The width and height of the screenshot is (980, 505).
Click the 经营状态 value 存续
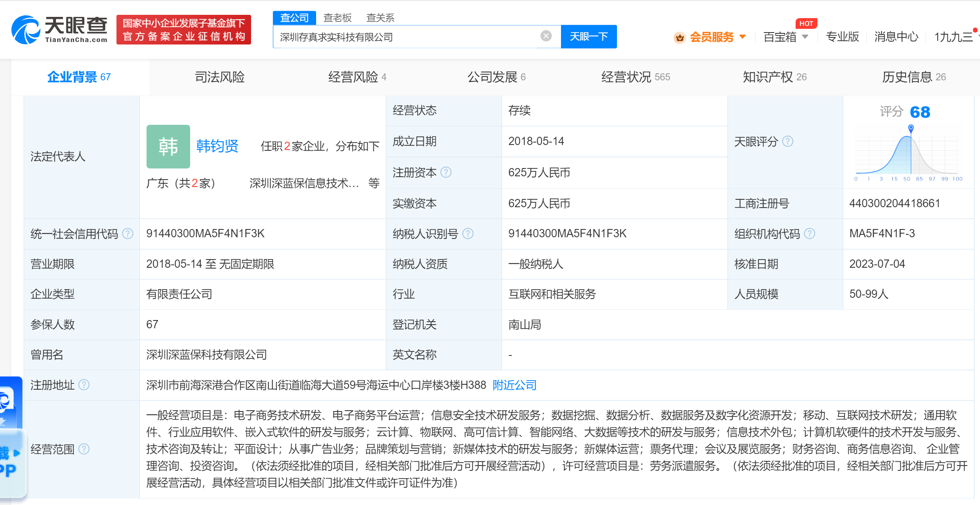point(519,110)
